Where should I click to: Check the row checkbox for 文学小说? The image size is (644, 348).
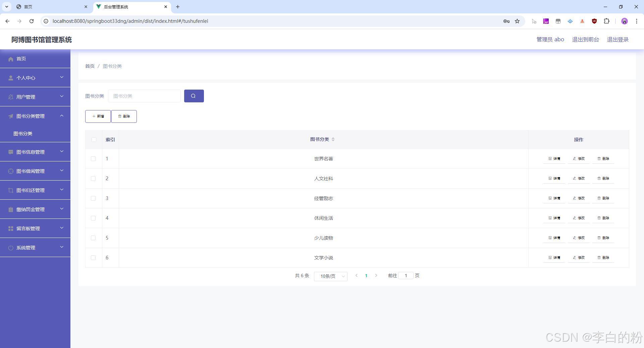(93, 258)
